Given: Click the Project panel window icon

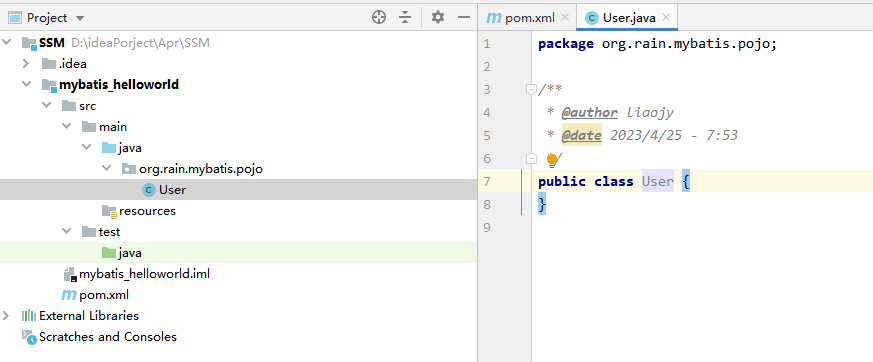Looking at the screenshot, I should 14,18.
